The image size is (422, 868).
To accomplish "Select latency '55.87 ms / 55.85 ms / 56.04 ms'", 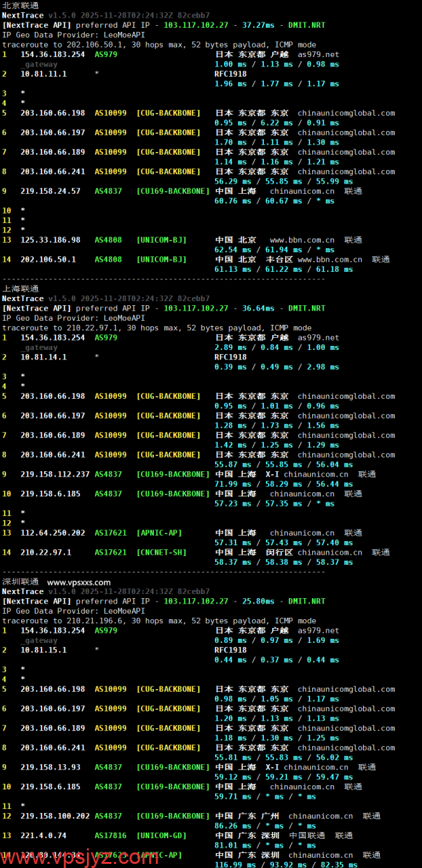I will tap(284, 465).
